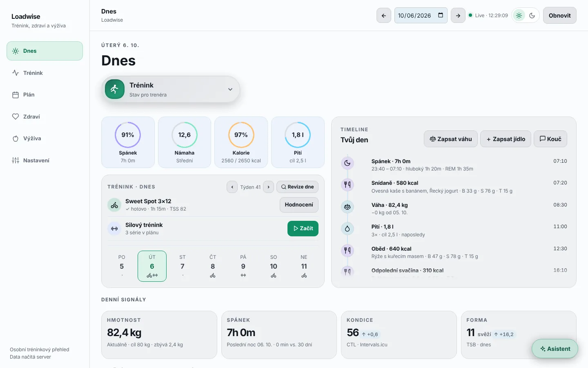588x368 pixels.
Task: Go to Trénink in the sidebar
Action: tap(45, 73)
